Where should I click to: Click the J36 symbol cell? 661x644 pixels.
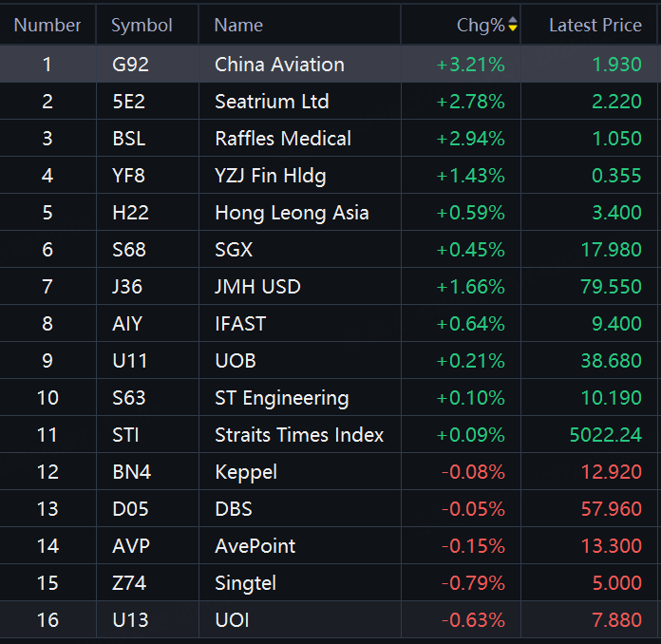pos(128,287)
